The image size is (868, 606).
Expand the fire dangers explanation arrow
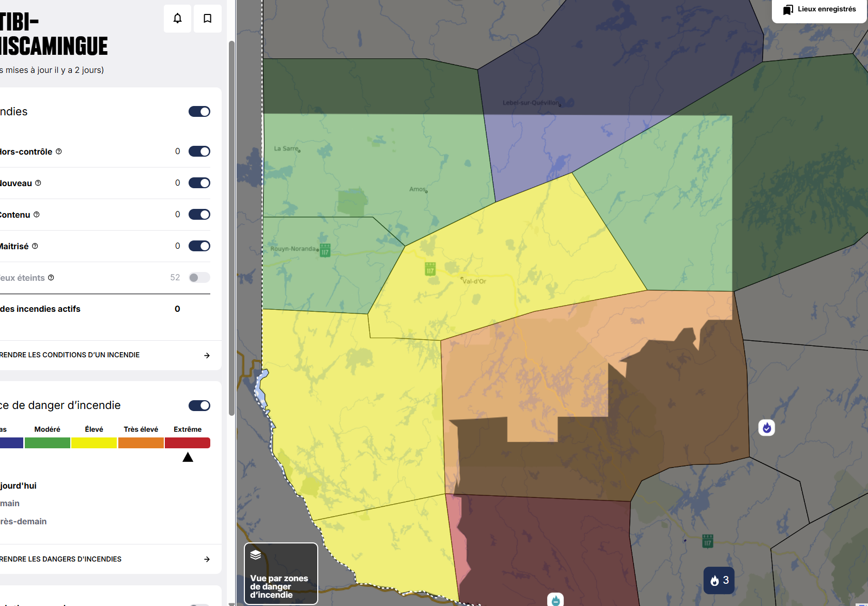pos(207,559)
